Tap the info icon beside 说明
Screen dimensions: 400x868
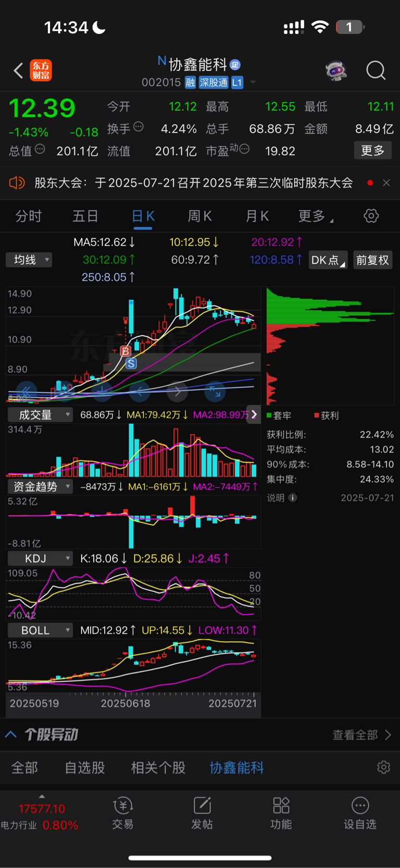tap(293, 498)
